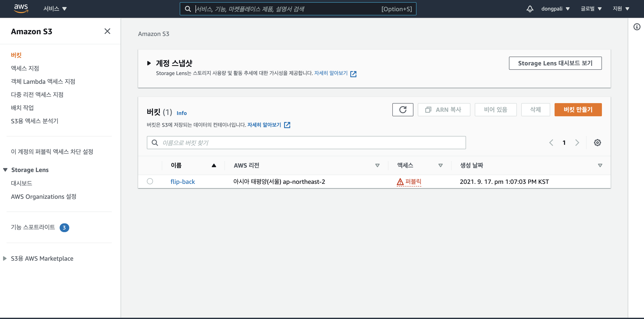Open 다중 리전 액세스 지점 in sidebar

pyautogui.click(x=37, y=95)
